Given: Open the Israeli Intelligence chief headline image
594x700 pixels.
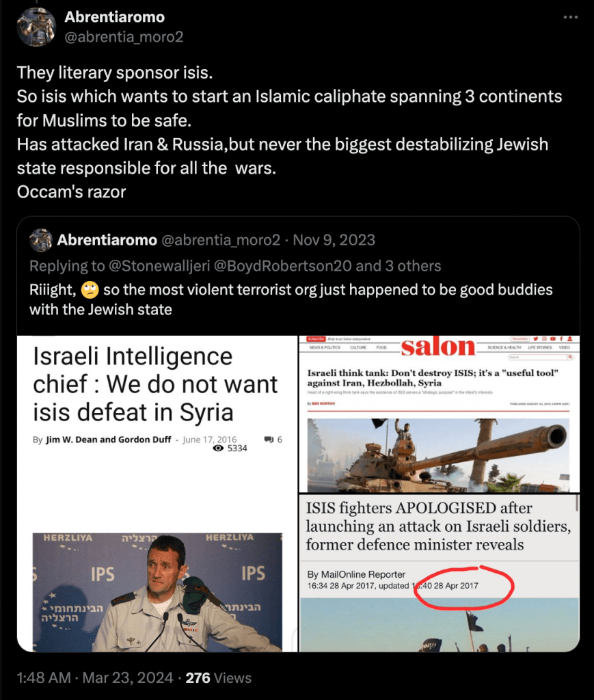Looking at the screenshot, I should 157,494.
